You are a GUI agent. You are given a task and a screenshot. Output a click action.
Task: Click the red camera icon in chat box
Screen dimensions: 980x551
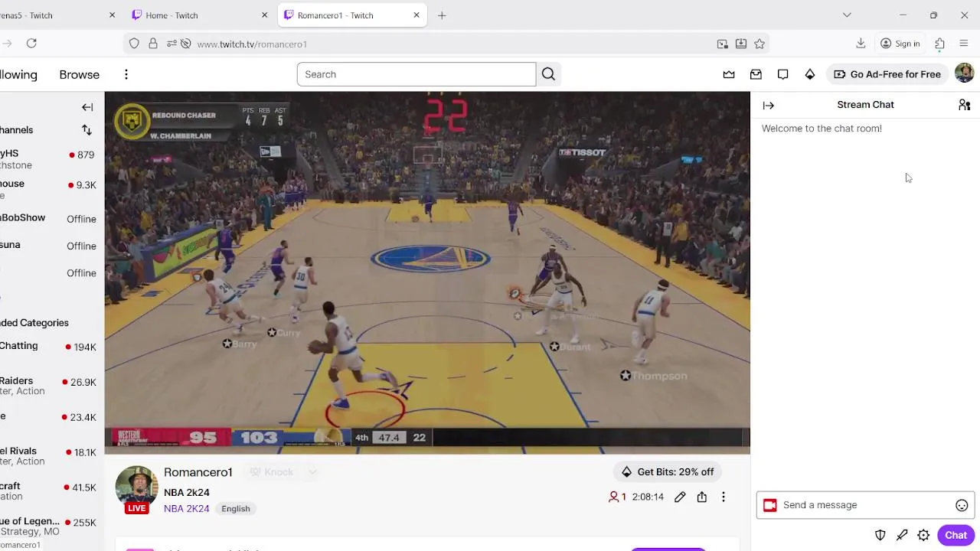pyautogui.click(x=770, y=505)
